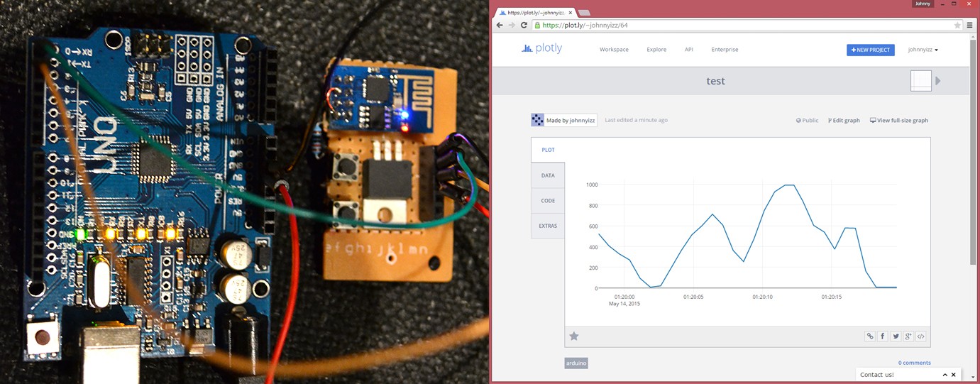980x384 pixels.
Task: Click Last edited a minute ago text
Action: 636,121
